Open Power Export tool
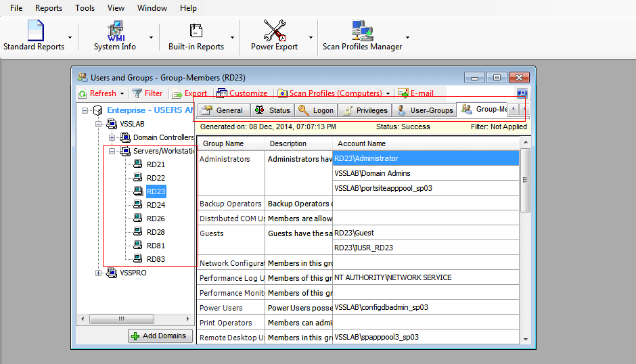 tap(274, 36)
